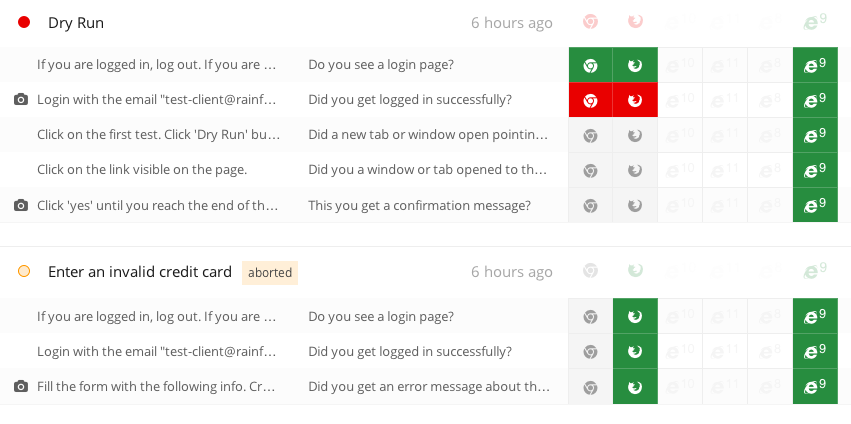Open the camera screenshot icon beside 'Click yes until' step
Viewport: 851px width, 424px height.
point(21,205)
